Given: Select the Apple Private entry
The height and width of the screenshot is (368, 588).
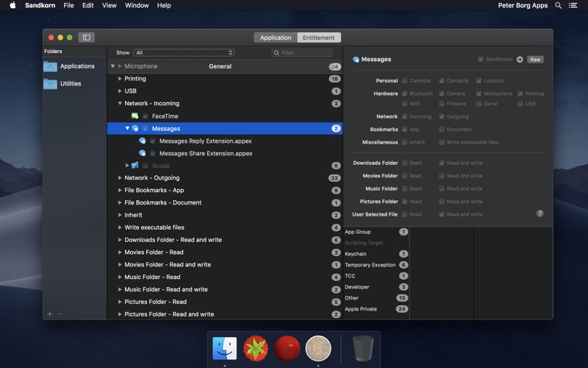Looking at the screenshot, I should click(x=376, y=308).
